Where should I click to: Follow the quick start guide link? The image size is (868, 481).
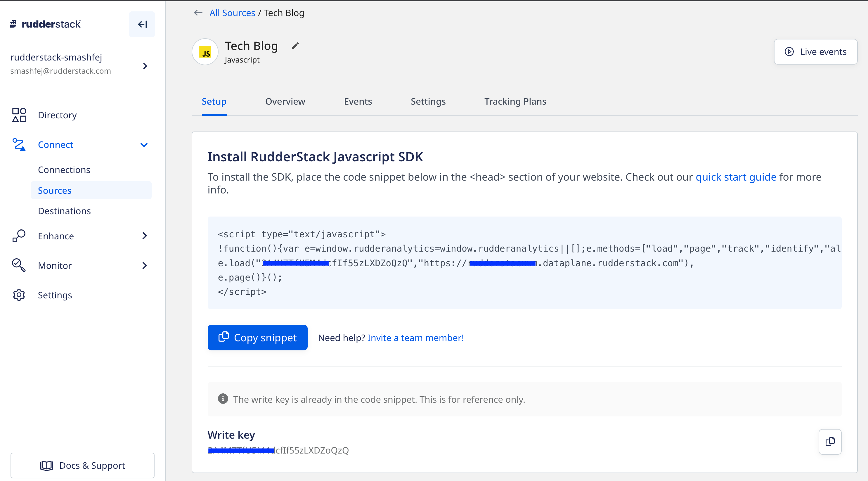[x=736, y=177]
